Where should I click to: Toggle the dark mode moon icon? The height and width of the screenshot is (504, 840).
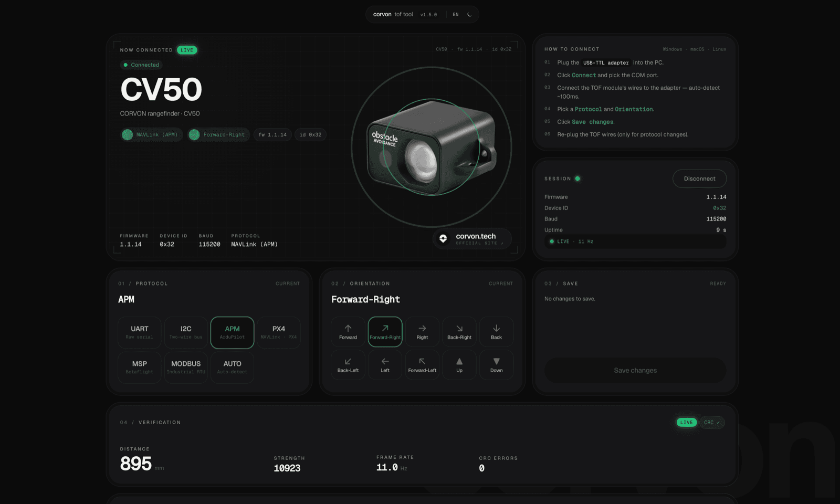coord(469,15)
